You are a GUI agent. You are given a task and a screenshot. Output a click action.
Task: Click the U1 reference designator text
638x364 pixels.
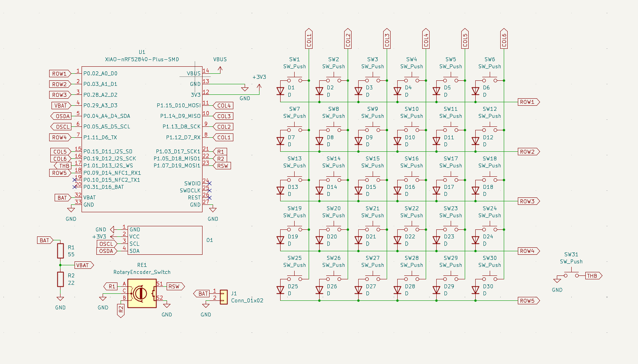click(x=142, y=52)
